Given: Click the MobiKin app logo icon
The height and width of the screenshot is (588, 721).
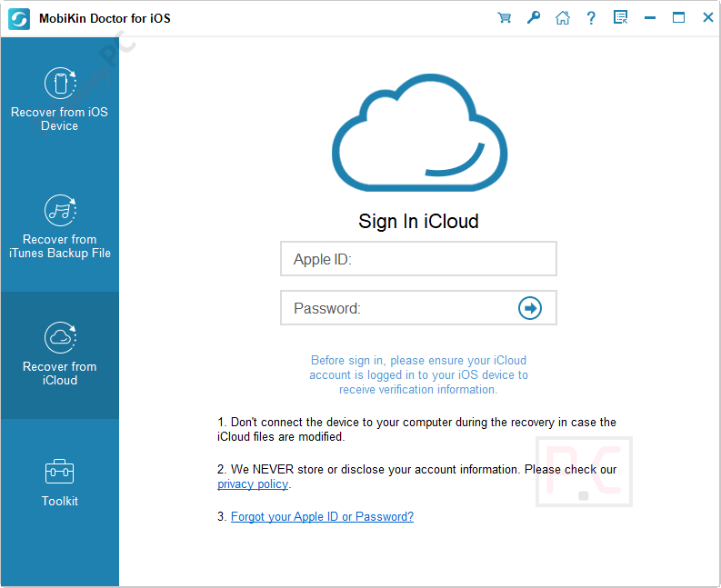Looking at the screenshot, I should (19, 19).
